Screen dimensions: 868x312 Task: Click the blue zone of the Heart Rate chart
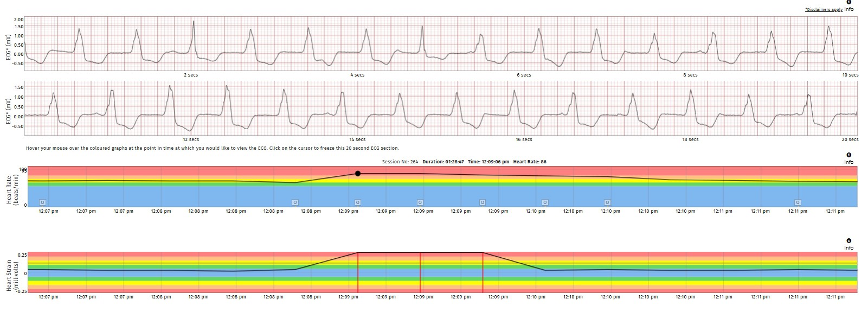[x=163, y=195]
